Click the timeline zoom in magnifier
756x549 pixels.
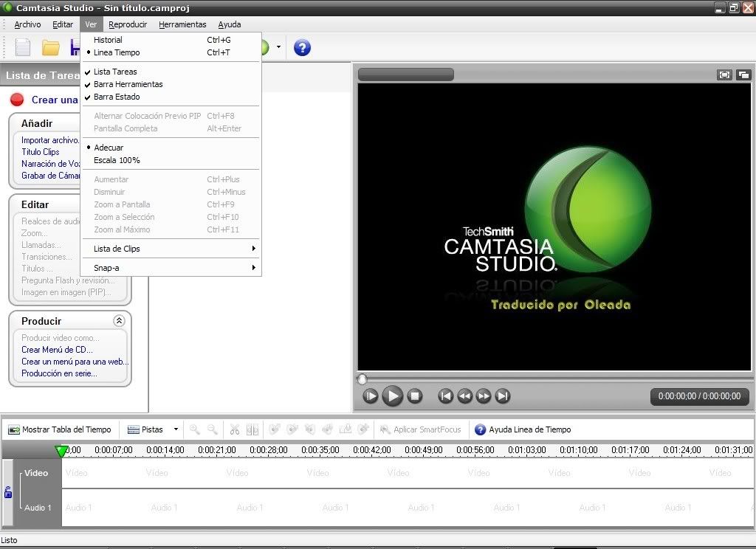pos(195,429)
